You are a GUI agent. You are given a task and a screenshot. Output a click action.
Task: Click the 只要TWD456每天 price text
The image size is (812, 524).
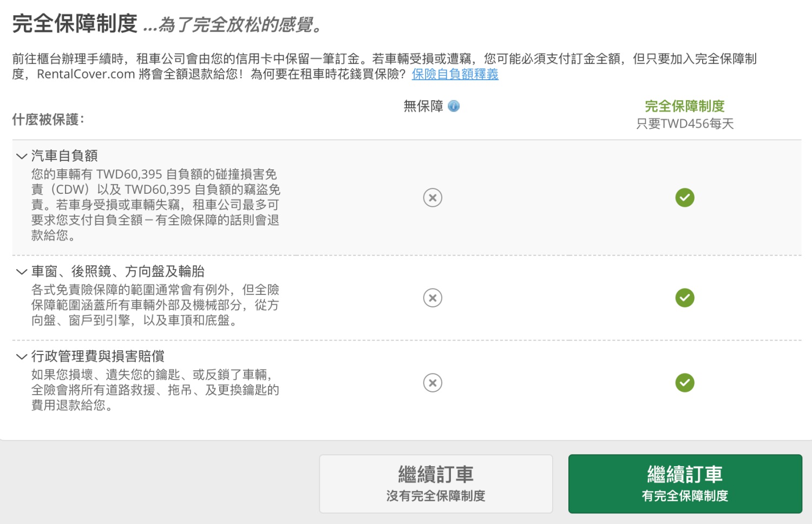685,124
